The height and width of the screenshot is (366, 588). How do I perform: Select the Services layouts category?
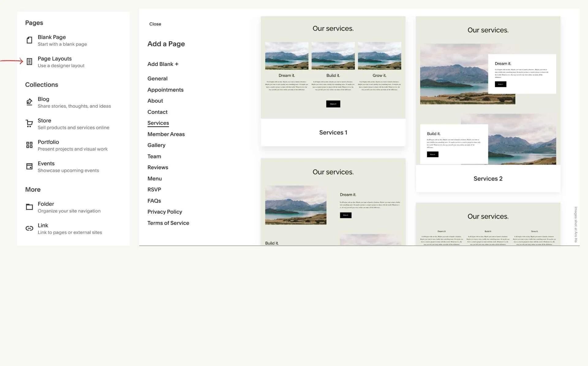pyautogui.click(x=158, y=123)
